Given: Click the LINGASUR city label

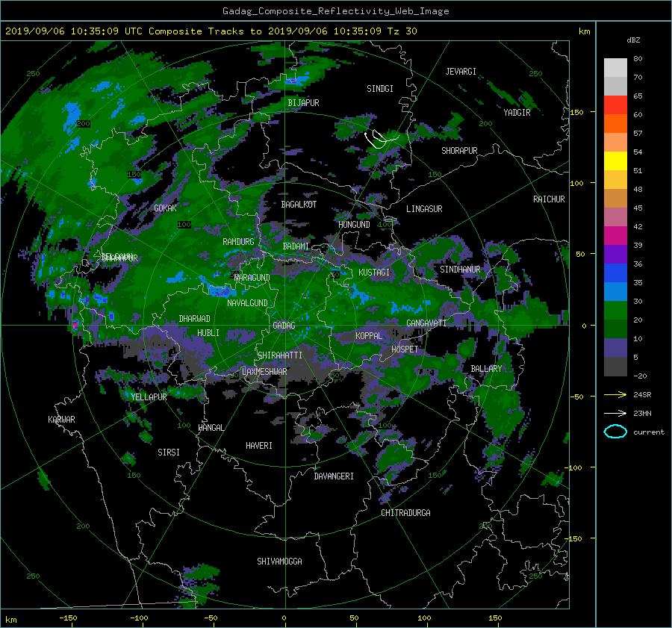Looking at the screenshot, I should tap(424, 209).
